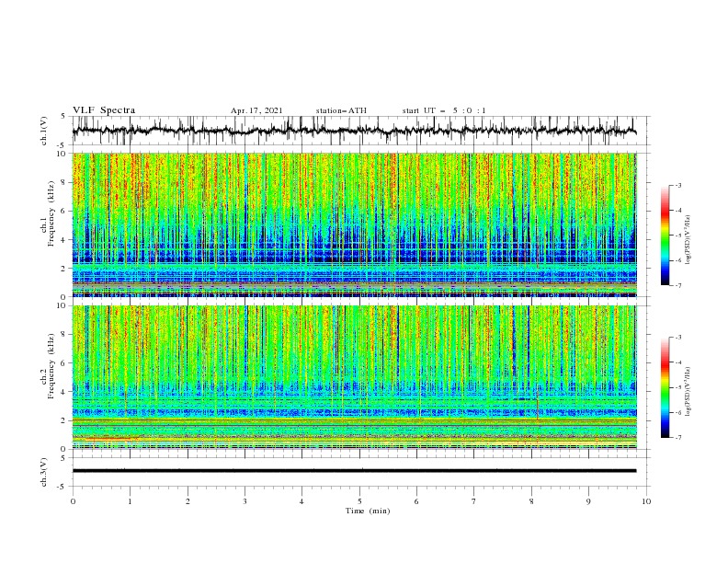Click the ch.1 'Frequency (kHz)' axis label

51,214
